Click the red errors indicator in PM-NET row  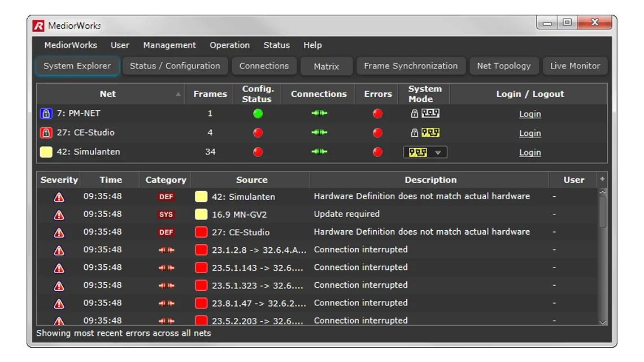tap(377, 114)
